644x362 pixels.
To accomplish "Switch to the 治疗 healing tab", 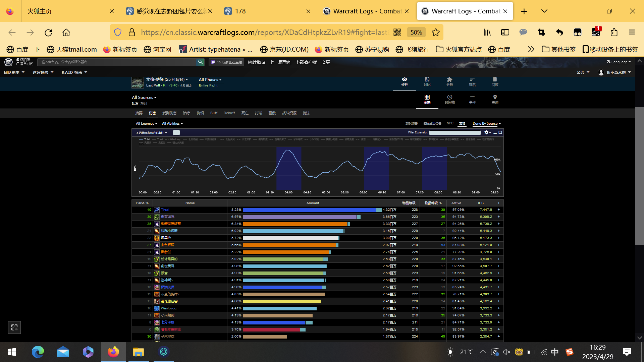I will click(186, 113).
